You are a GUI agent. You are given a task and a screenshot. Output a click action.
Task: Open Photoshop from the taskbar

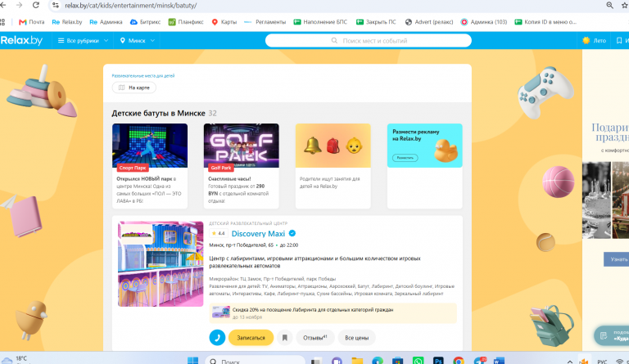[438, 361]
